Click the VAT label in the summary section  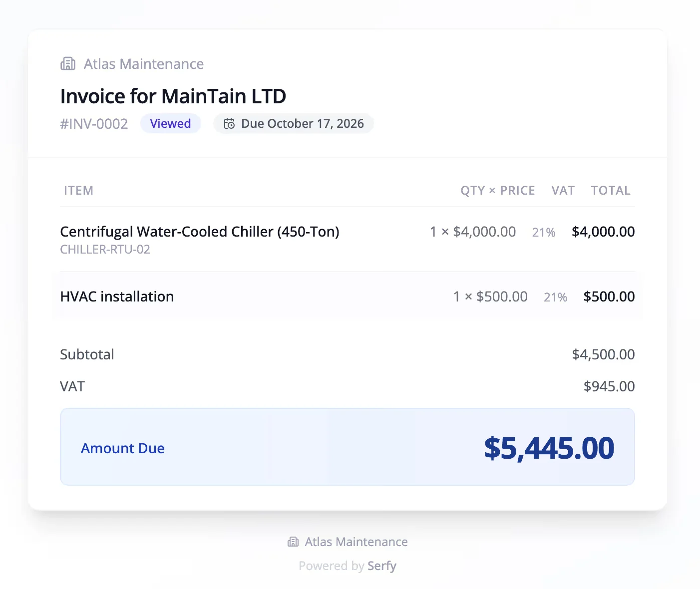pyautogui.click(x=72, y=386)
